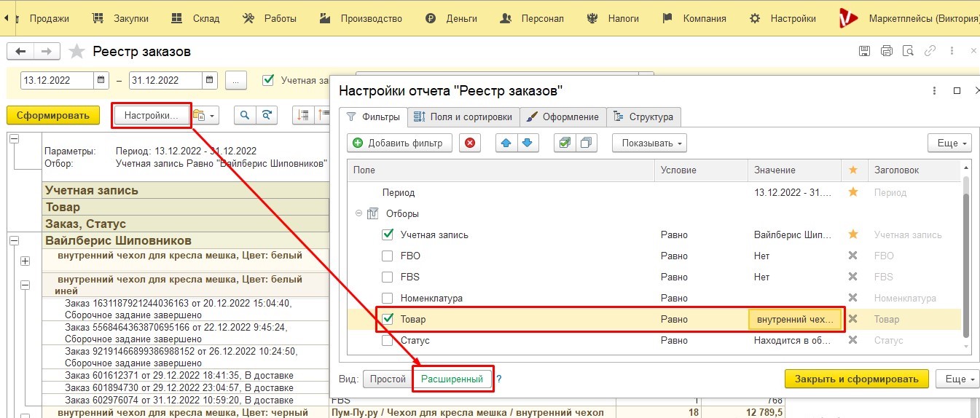Enable the Номенклатура filter checkbox

[388, 298]
